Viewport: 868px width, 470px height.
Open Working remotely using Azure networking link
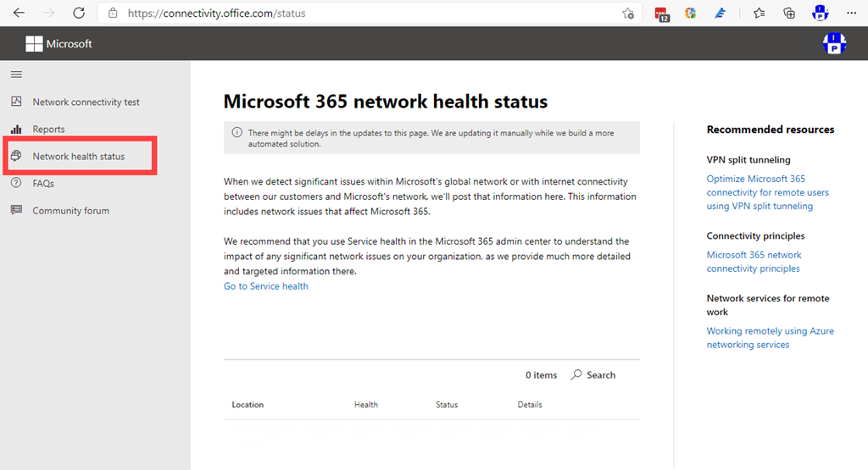pyautogui.click(x=770, y=338)
